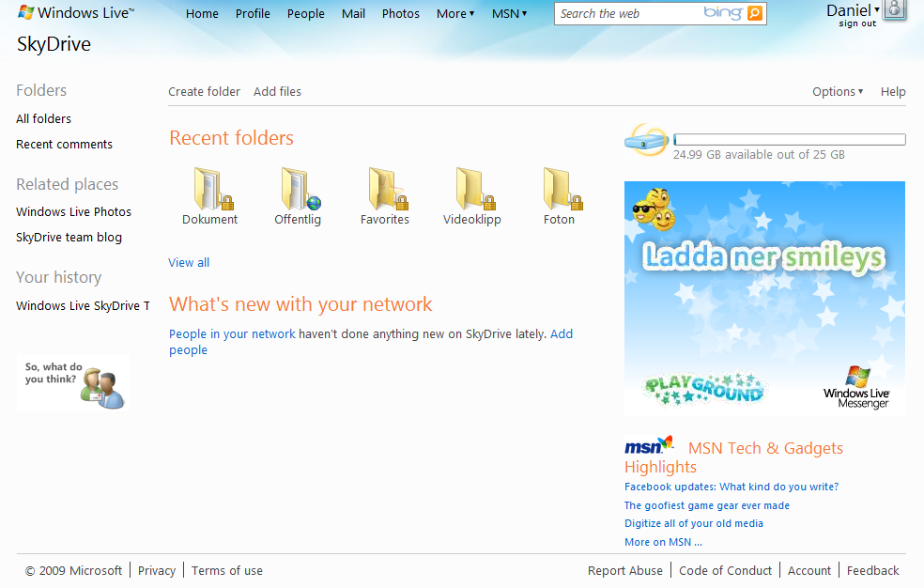The image size is (924, 588).
Task: Click the Feedback footer link
Action: pos(872,570)
